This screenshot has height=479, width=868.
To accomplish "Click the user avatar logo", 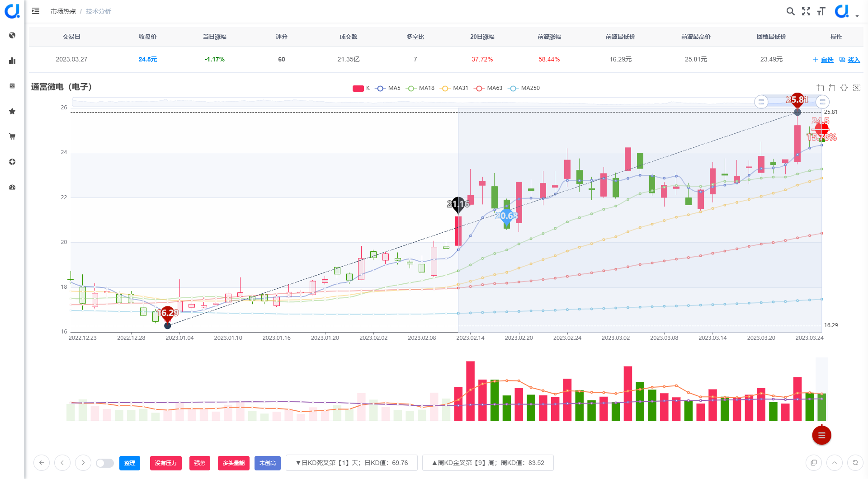I will 842,11.
